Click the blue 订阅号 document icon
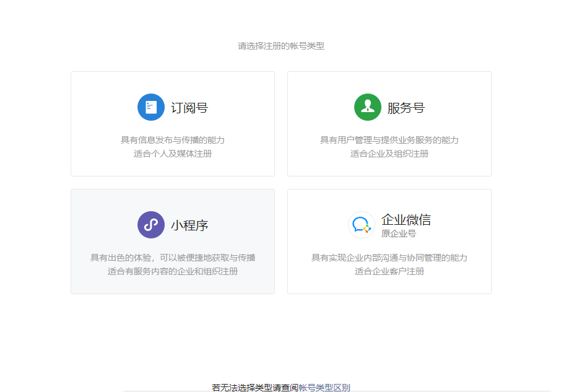The height and width of the screenshot is (392, 561). click(151, 107)
